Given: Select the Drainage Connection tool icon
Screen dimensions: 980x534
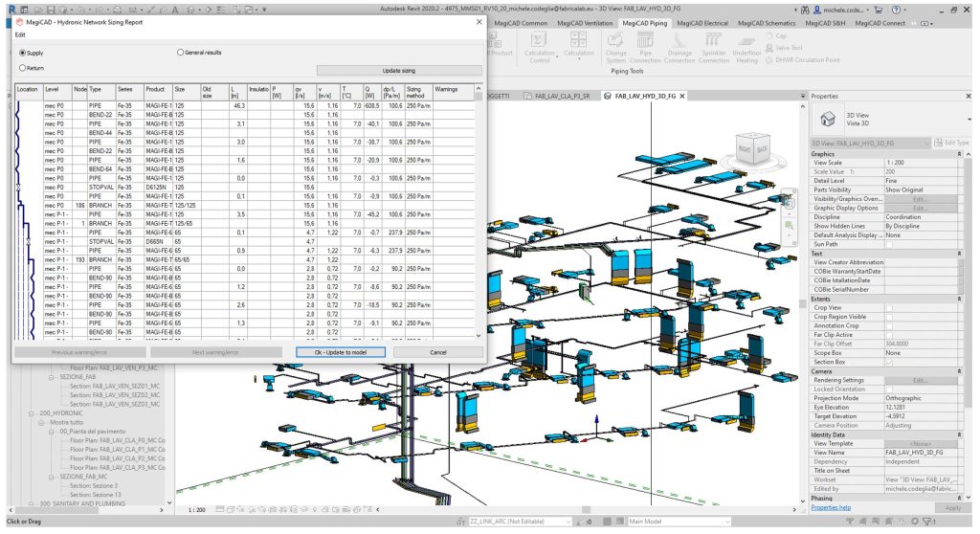Looking at the screenshot, I should pos(680,39).
